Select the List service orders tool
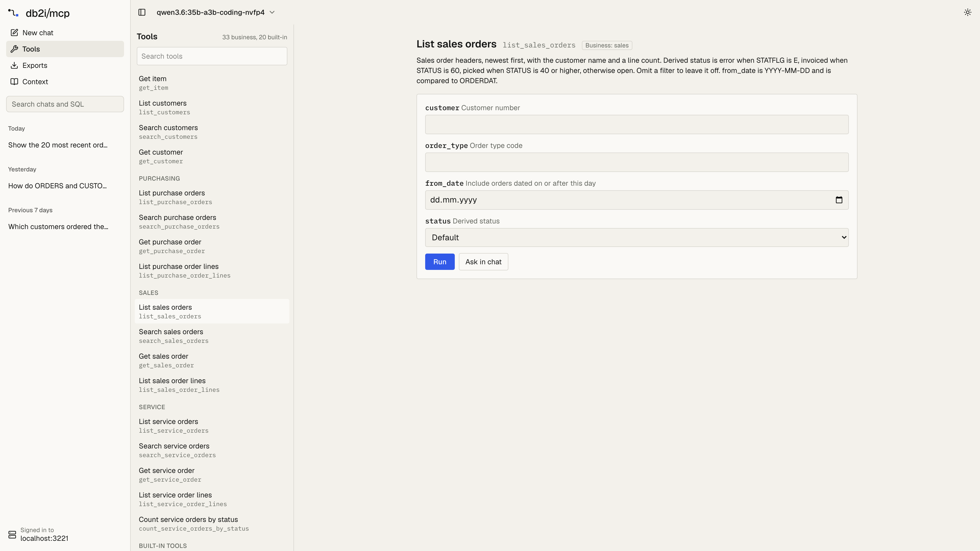The width and height of the screenshot is (980, 551). click(212, 426)
